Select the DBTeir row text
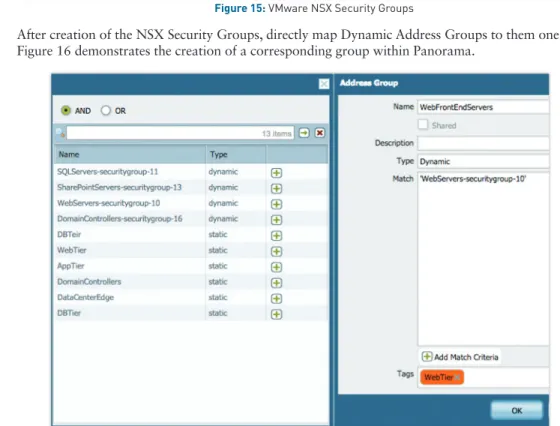Viewport: 560px width, 426px height. pyautogui.click(x=69, y=235)
